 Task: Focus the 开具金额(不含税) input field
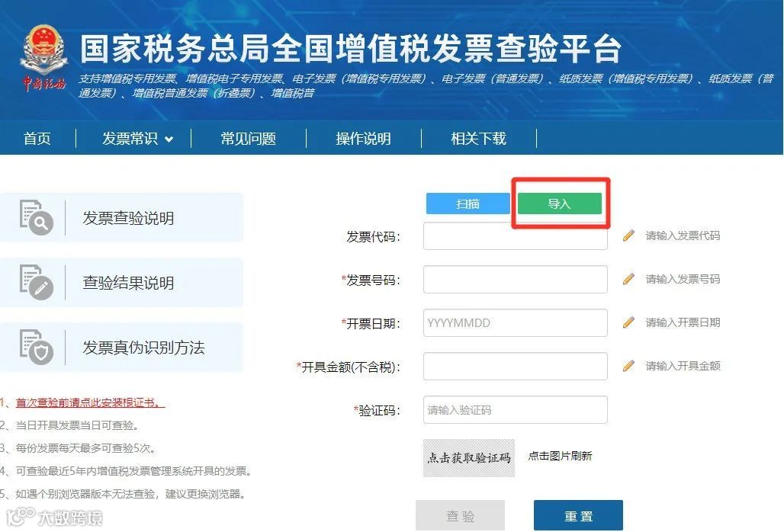click(x=516, y=366)
